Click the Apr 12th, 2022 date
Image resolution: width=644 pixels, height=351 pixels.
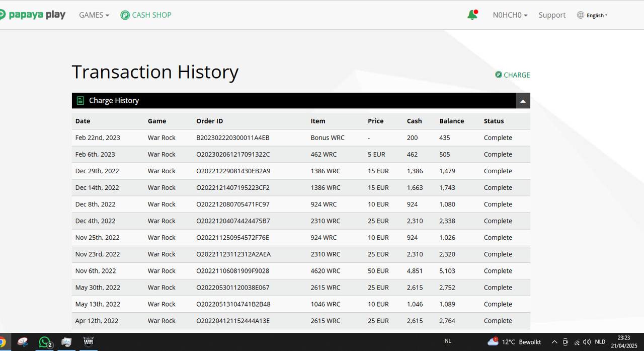[x=97, y=320]
